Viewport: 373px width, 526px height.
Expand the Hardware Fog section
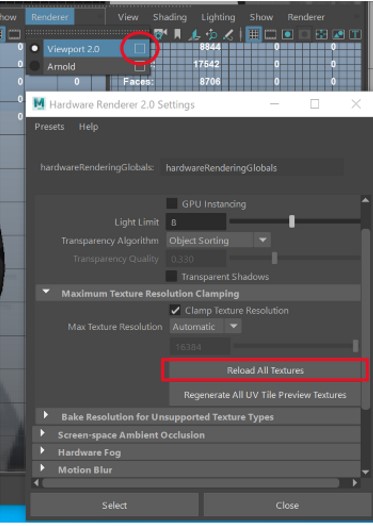[x=43, y=451]
